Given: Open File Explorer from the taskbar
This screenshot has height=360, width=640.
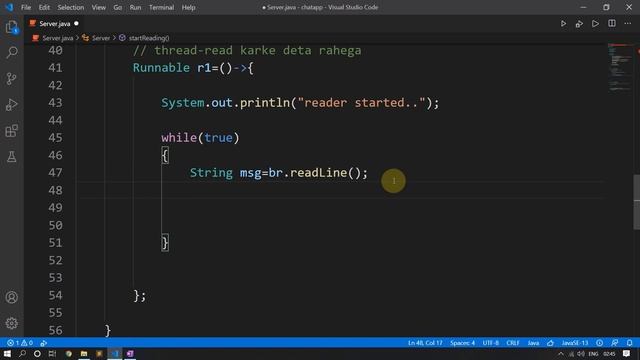Looking at the screenshot, I should pyautogui.click(x=84, y=354).
